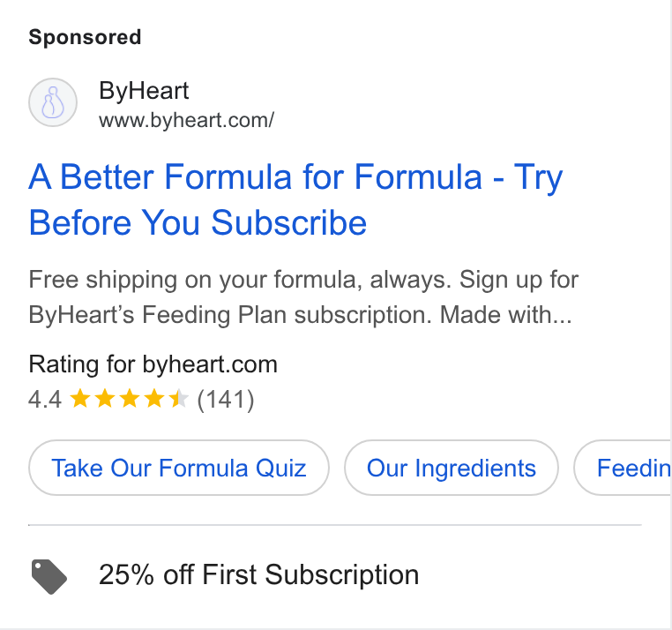Screen dimensions: 672x630
Task: Click the truncated 'Made with...' text
Action: [506, 315]
